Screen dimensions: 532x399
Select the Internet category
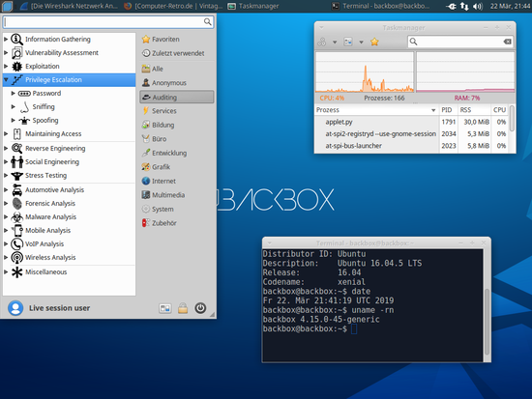[x=177, y=181]
